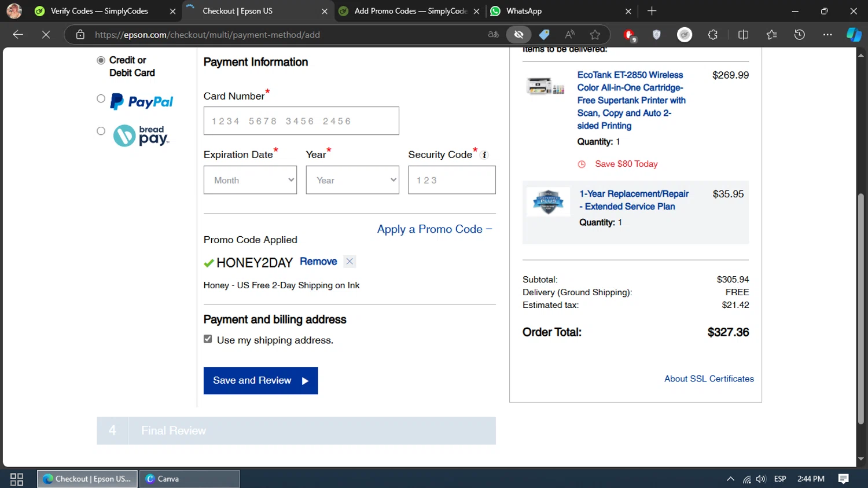Viewport: 868px width, 488px height.
Task: Select Bread Pay payment option
Action: click(101, 131)
